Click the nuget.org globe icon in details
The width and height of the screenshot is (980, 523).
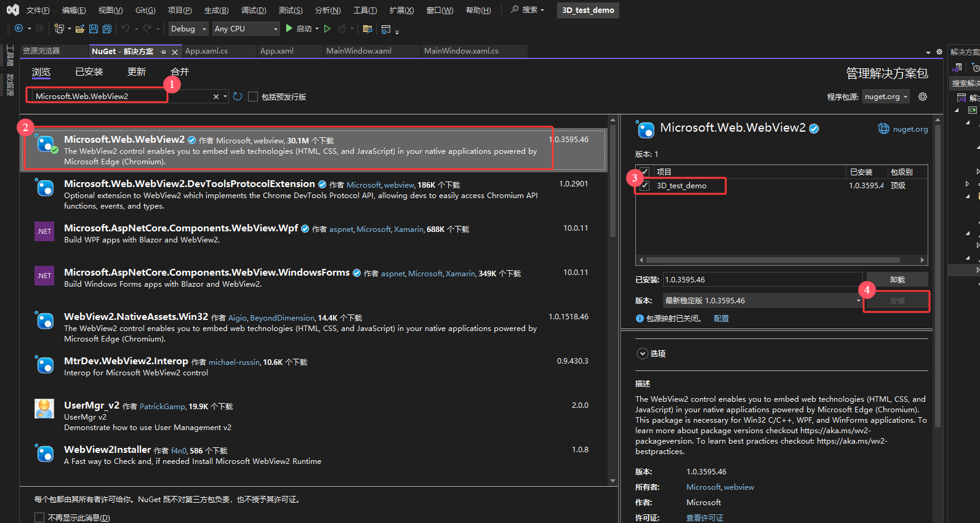pos(883,129)
